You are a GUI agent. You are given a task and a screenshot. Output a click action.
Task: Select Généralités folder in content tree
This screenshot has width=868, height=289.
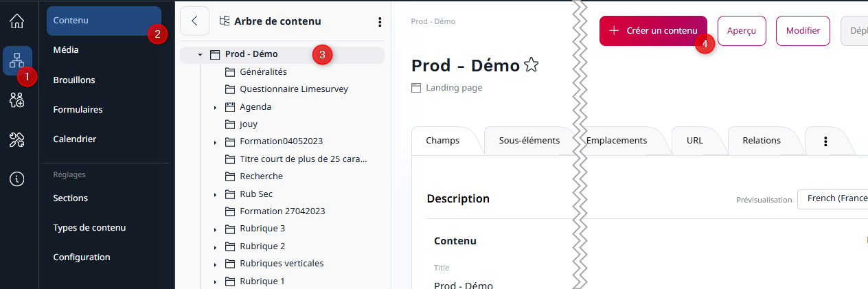point(263,71)
